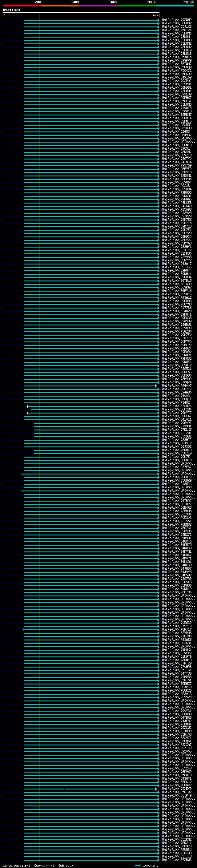Click the green ~80% identity legend bar
Viewport: 197px width, 868px height.
(137, 6)
